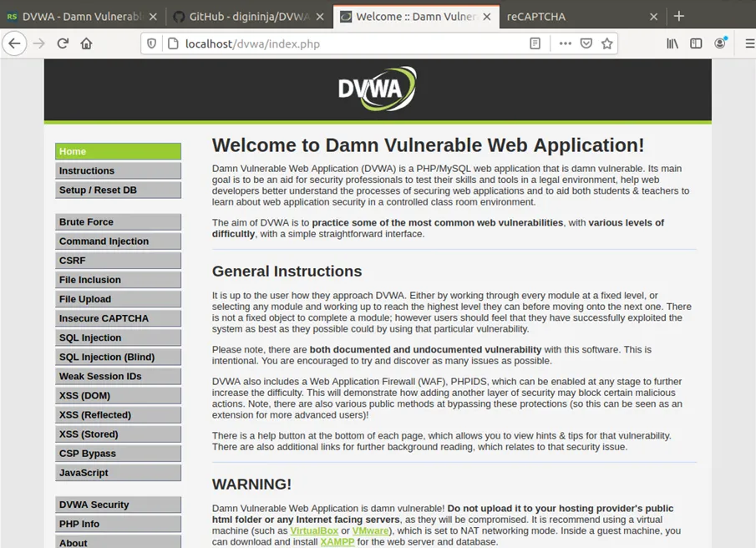Follow the XAMPP download link
Viewport: 756px width, 548px height.
(x=337, y=541)
